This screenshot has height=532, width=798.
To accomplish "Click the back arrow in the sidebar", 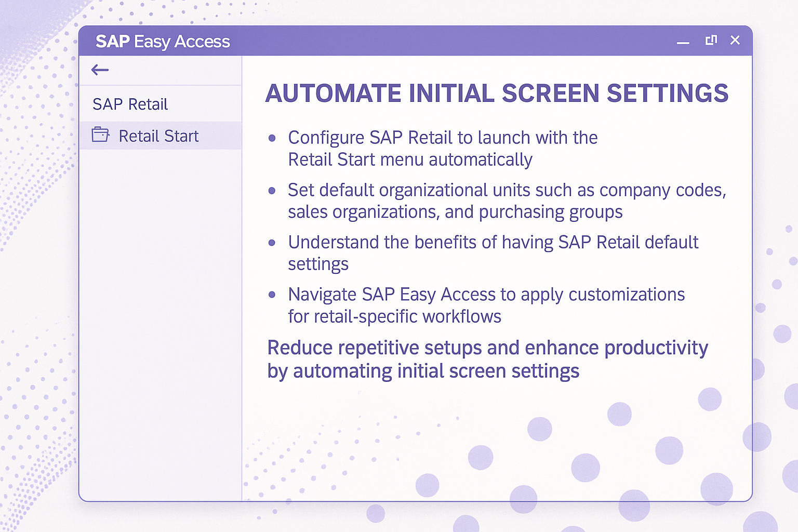I will (x=100, y=70).
